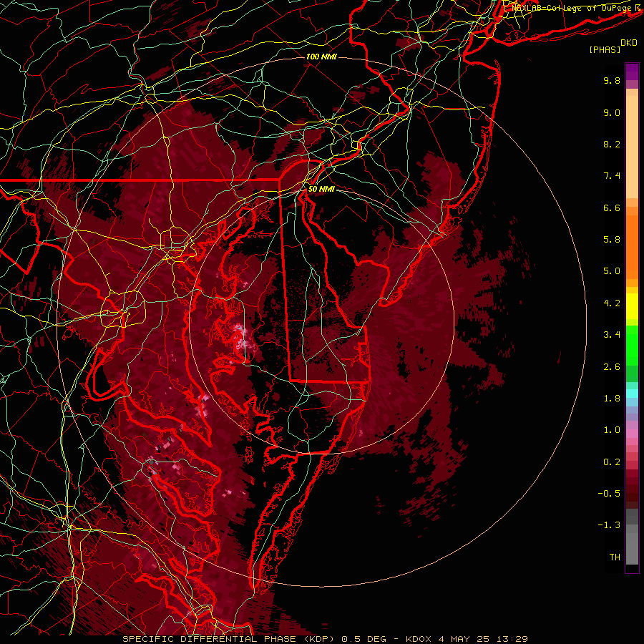Click the 8.2 scale value
Image resolution: width=644 pixels, height=644 pixels.
click(612, 144)
